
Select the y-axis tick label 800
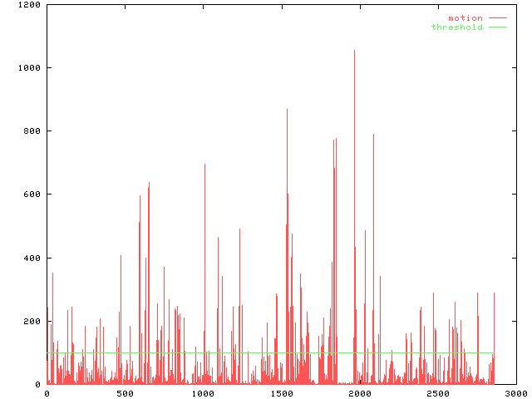(32, 131)
